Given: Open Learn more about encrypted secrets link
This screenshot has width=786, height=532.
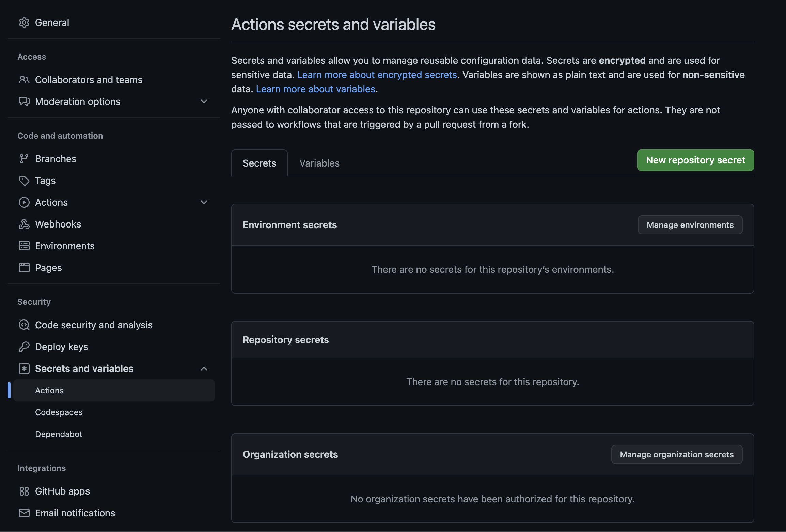Looking at the screenshot, I should 377,75.
